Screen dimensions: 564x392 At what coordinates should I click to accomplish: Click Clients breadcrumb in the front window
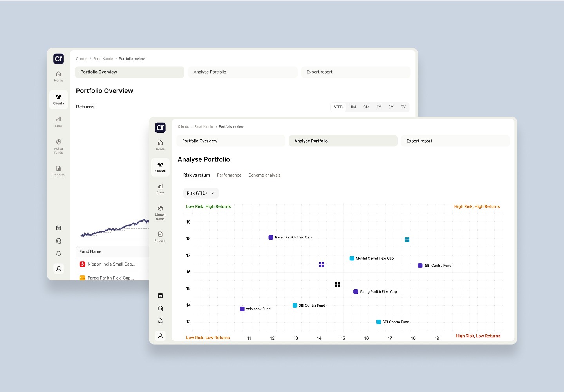[183, 126]
